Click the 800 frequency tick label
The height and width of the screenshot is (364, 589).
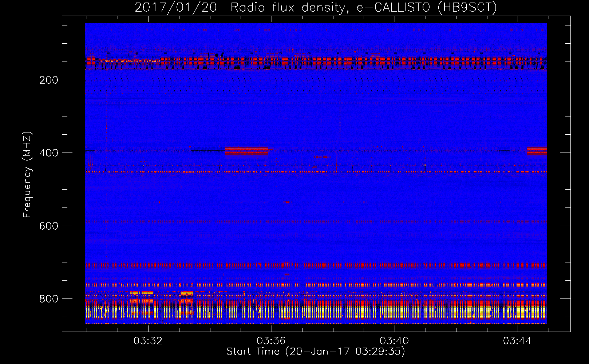point(49,299)
